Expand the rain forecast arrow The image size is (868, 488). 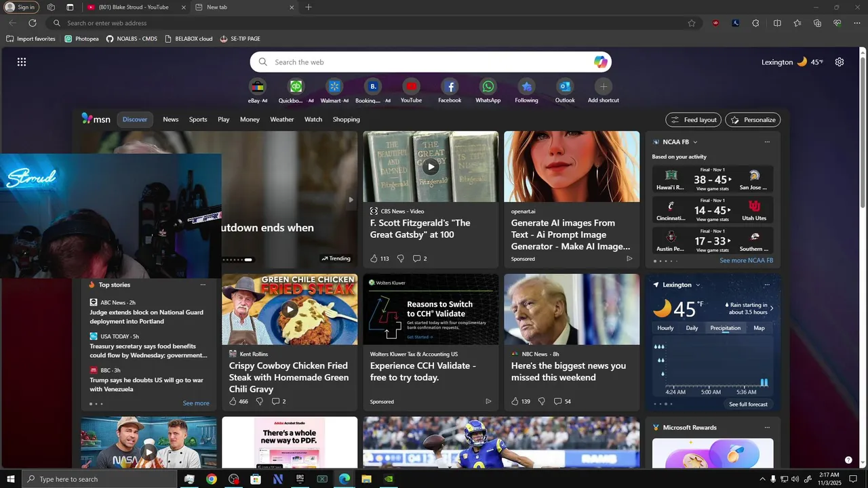coord(772,308)
